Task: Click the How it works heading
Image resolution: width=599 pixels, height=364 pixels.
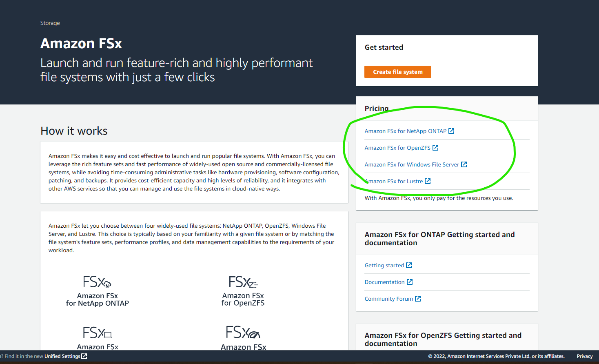Action: (74, 131)
